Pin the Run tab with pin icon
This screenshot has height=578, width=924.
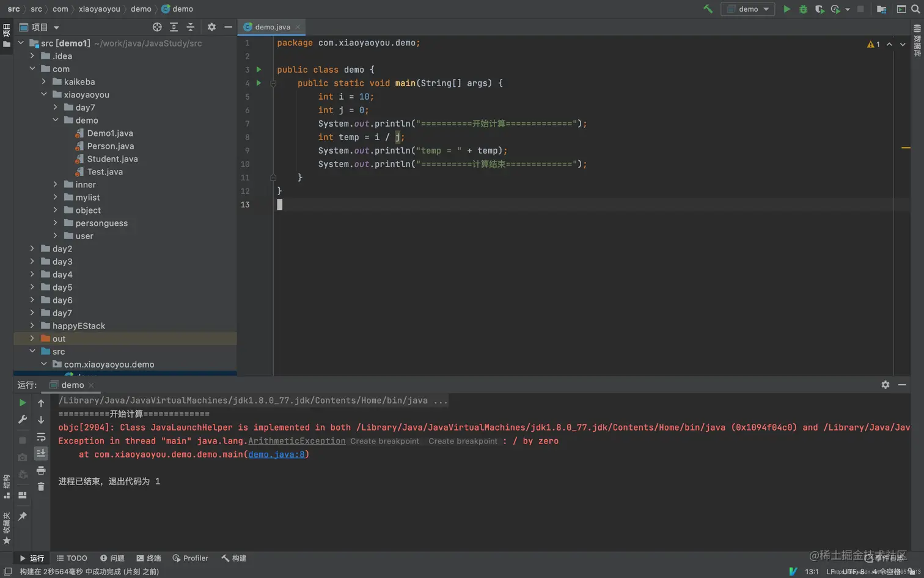pyautogui.click(x=23, y=516)
